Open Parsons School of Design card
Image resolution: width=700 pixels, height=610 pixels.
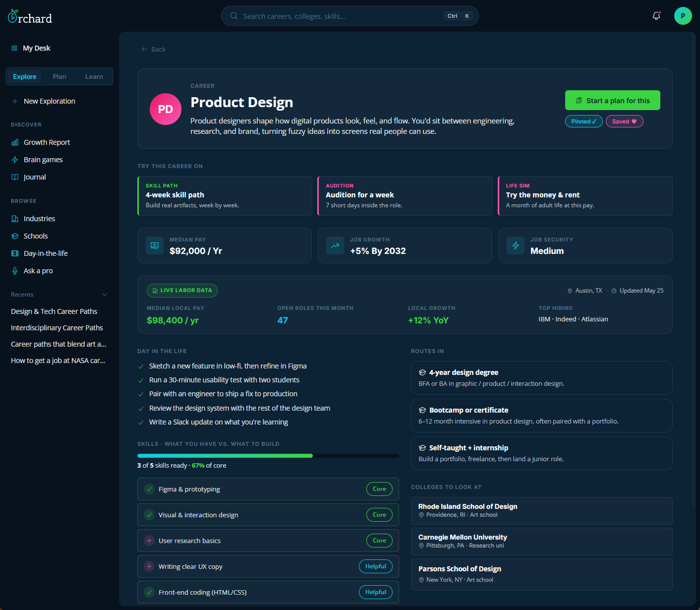pos(542,574)
